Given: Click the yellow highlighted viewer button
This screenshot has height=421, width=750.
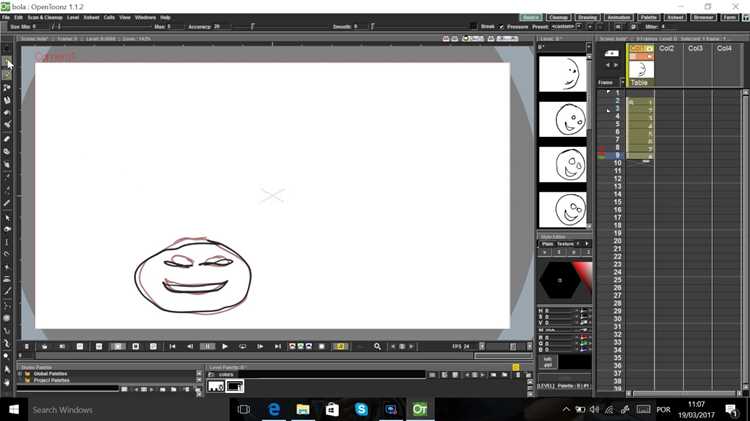Looking at the screenshot, I should click(340, 346).
